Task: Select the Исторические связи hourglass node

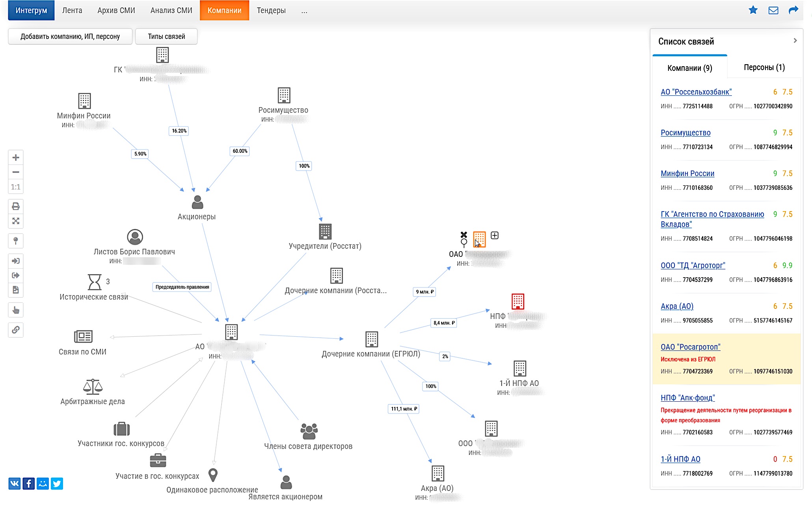Action: click(x=94, y=282)
